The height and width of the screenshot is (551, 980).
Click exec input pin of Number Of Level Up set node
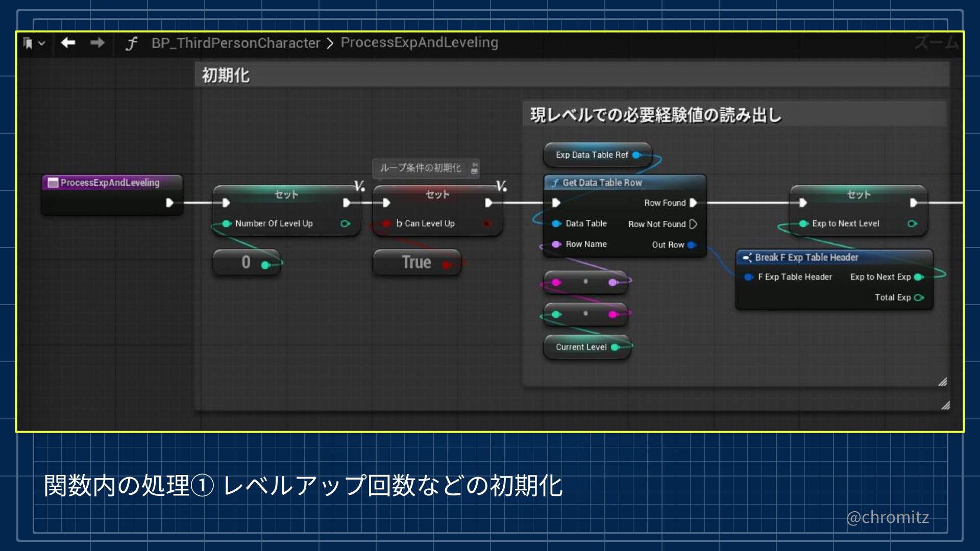click(x=226, y=203)
